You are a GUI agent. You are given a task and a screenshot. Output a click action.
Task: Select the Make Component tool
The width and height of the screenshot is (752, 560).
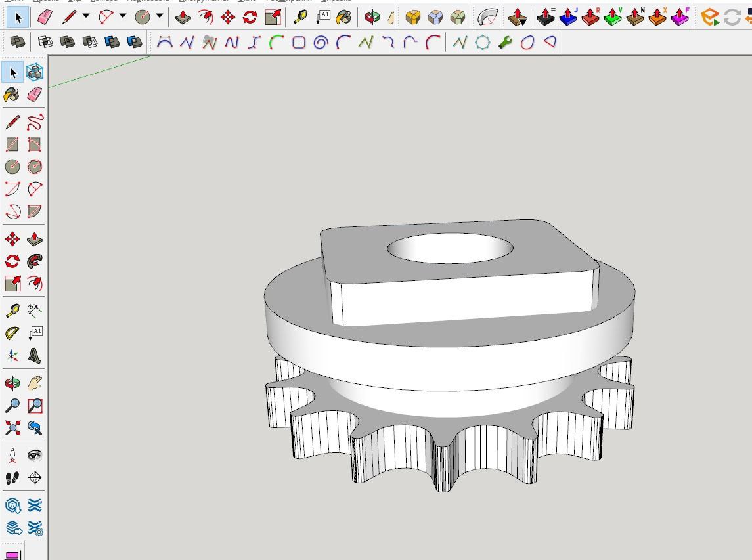(x=35, y=73)
